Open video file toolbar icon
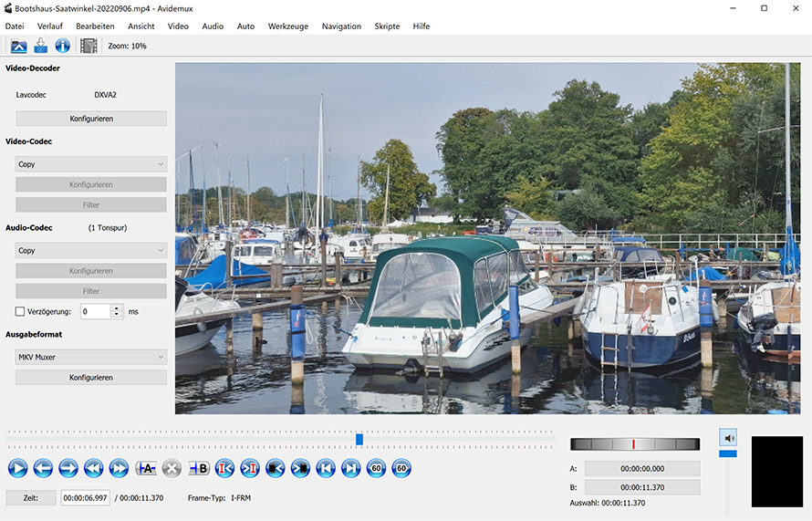Screen dimensions: 812x521 (18, 46)
